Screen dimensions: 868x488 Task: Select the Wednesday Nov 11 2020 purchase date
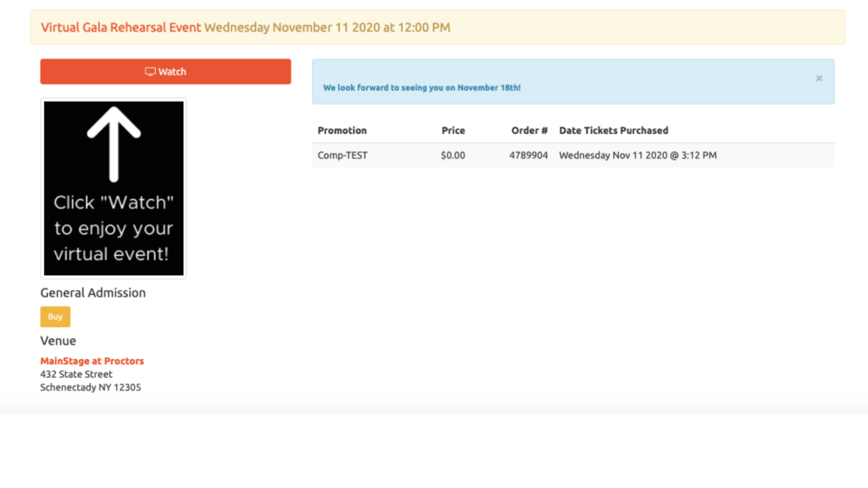click(x=637, y=156)
